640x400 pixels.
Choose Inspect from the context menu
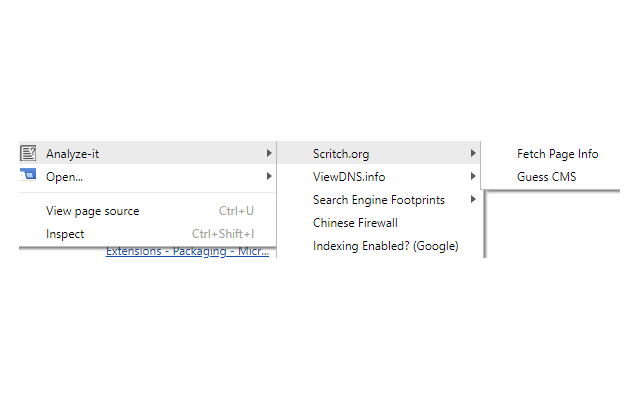pos(147,234)
